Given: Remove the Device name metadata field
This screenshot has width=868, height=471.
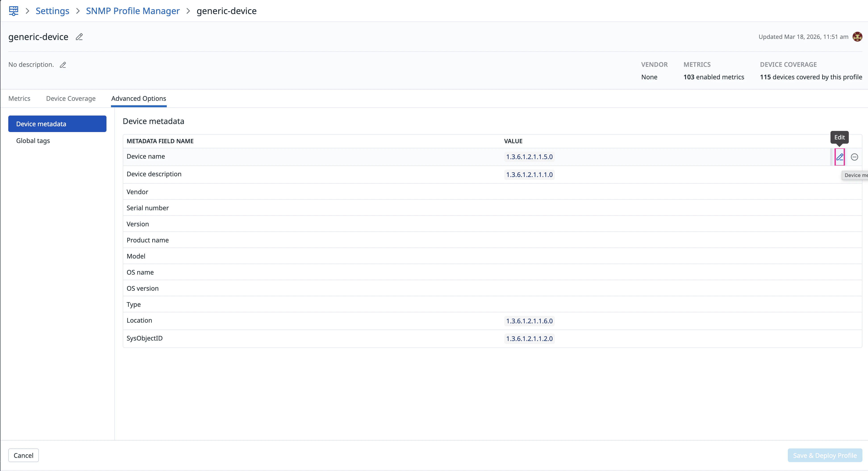Looking at the screenshot, I should (854, 157).
